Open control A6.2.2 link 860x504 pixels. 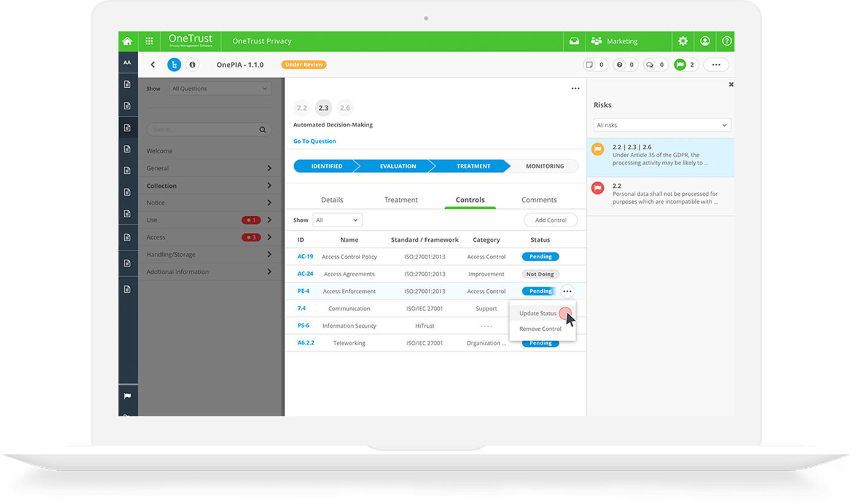click(x=306, y=343)
